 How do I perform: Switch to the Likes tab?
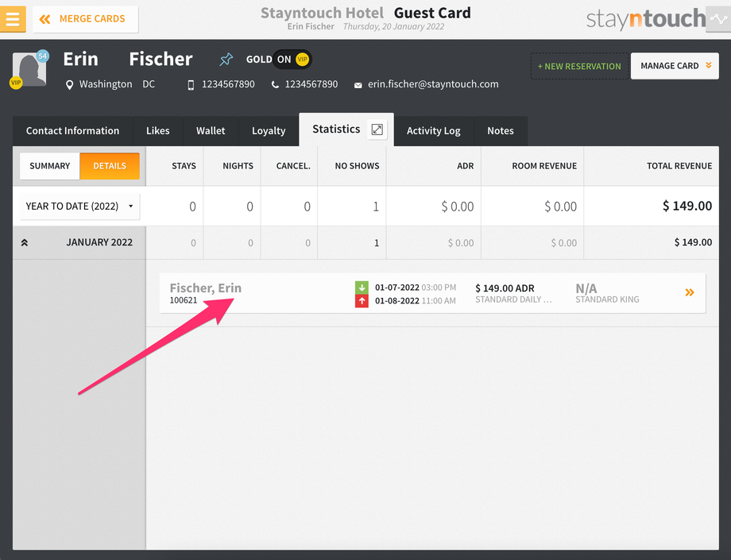pos(158,131)
